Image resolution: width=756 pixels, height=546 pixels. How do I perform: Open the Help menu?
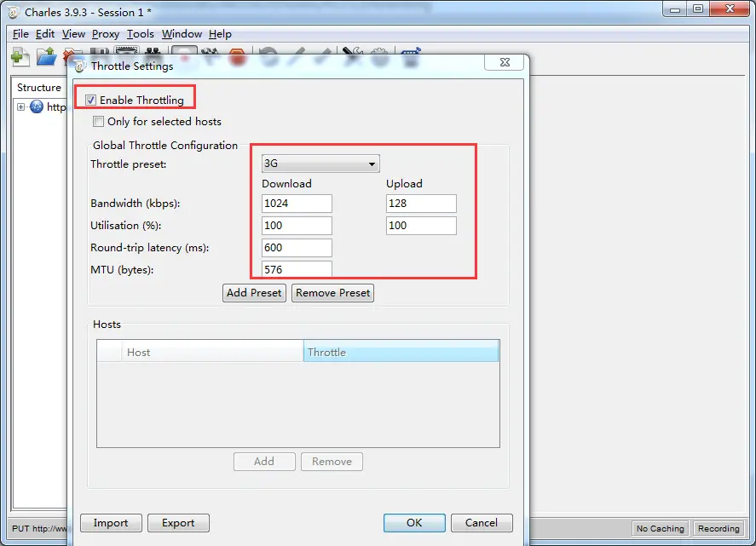point(220,34)
